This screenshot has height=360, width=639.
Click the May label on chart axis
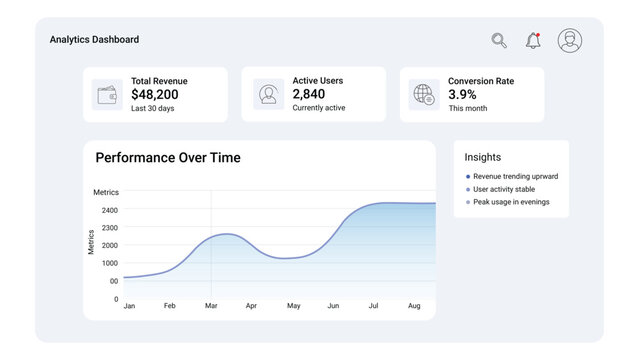(293, 306)
